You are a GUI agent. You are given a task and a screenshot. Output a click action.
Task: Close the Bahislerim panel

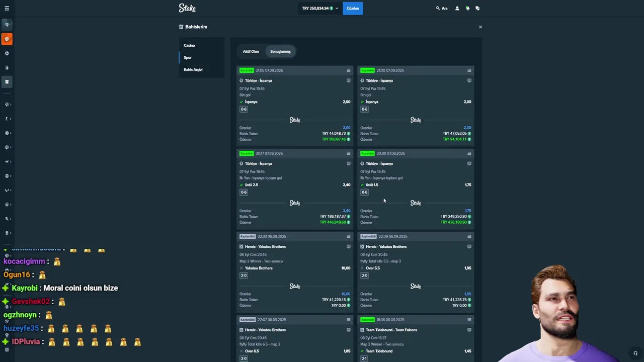(x=480, y=27)
